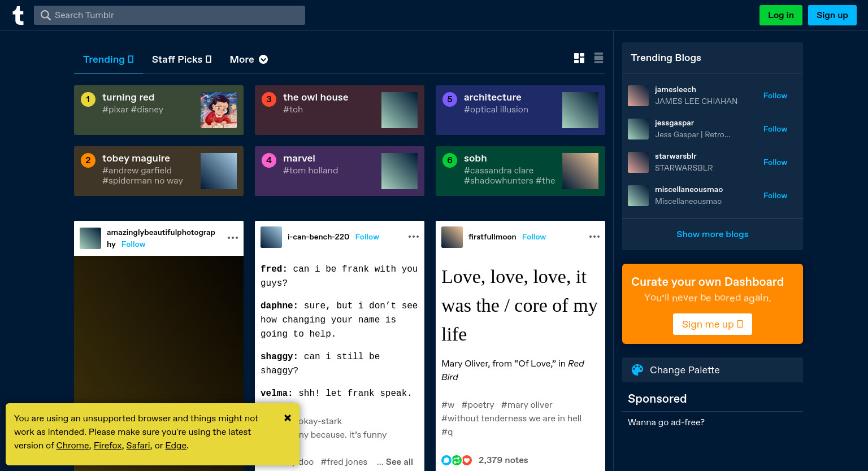Viewport: 868px width, 471px height.
Task: Click Wanna go ad-free? link
Action: pos(666,422)
